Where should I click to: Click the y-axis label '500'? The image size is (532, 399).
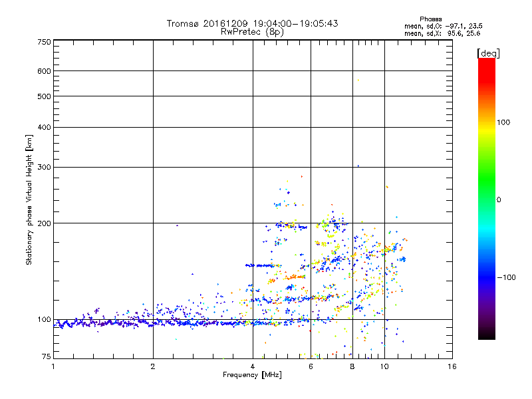[44, 96]
